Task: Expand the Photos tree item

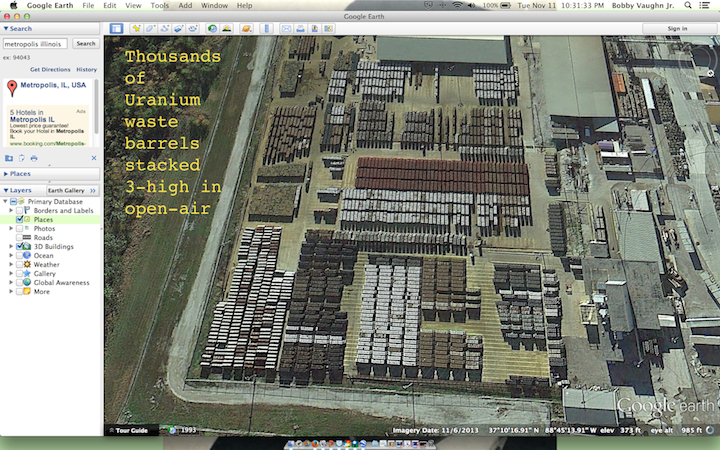Action: (11, 228)
